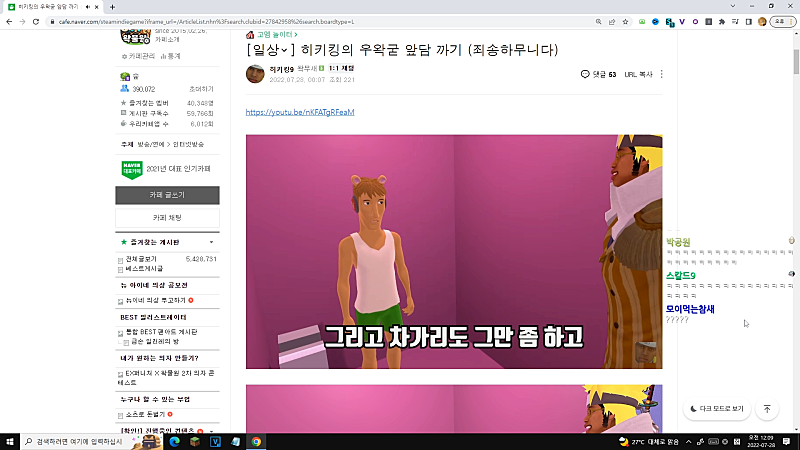This screenshot has height=450, width=800.
Task: Open 베스트게시글 board in sidebar
Action: [x=144, y=268]
